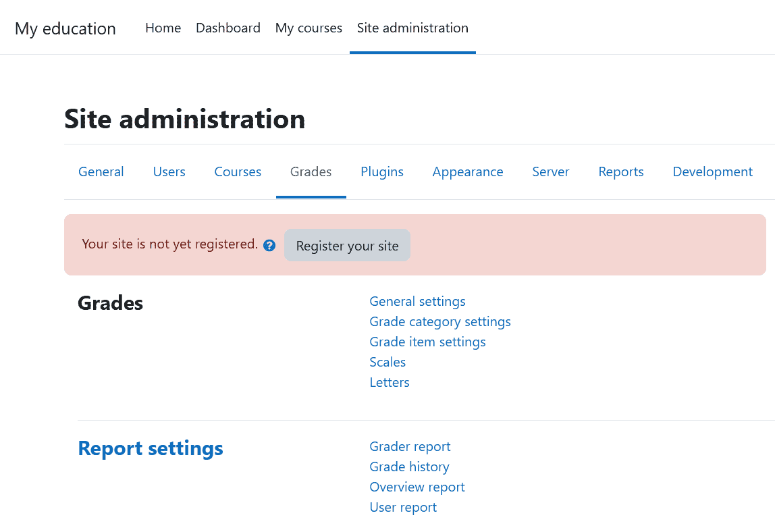The height and width of the screenshot is (532, 775).
Task: Select the Grades tab
Action: tap(311, 171)
